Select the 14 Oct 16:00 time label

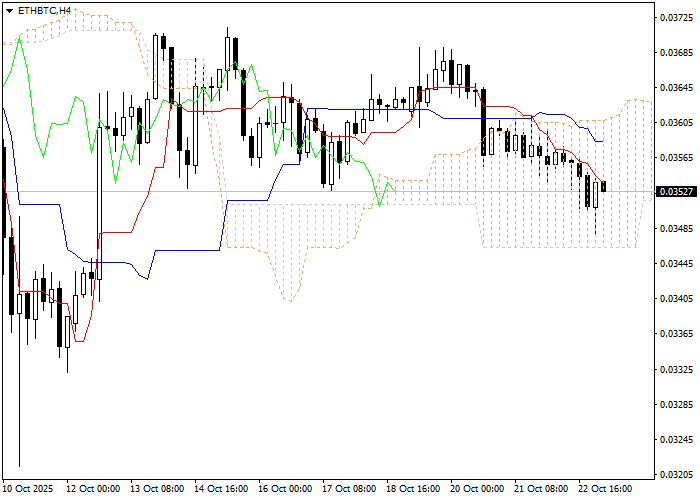coord(221,489)
